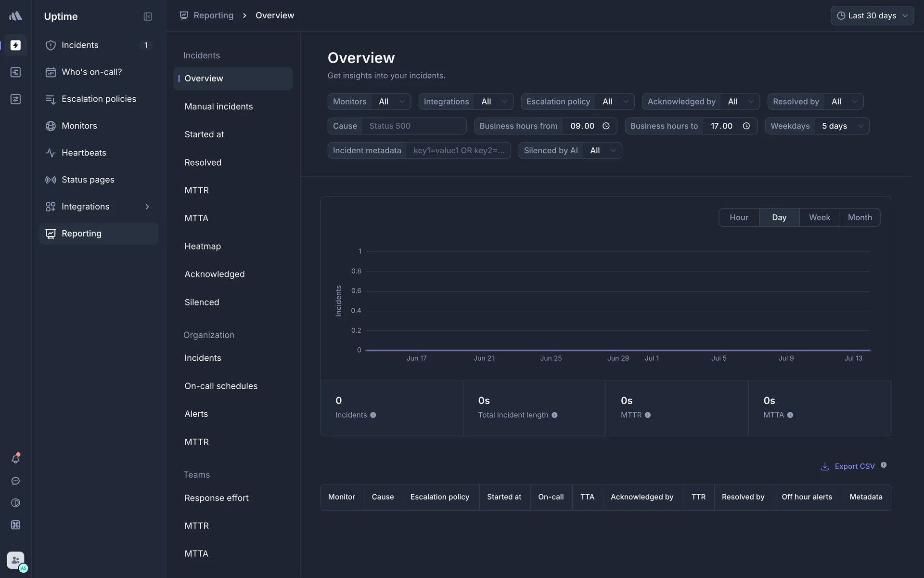Screen dimensions: 924x578
Task: Open notifications bell icon
Action: (15, 459)
